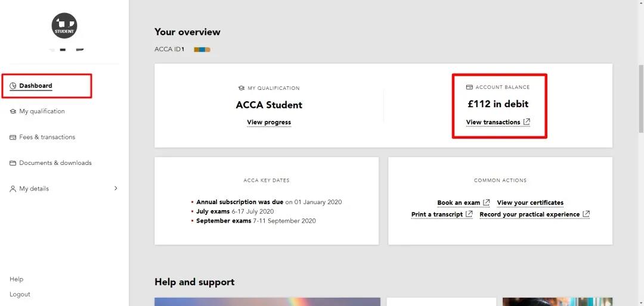
Task: Select My qualification in sidebar
Action: point(42,111)
